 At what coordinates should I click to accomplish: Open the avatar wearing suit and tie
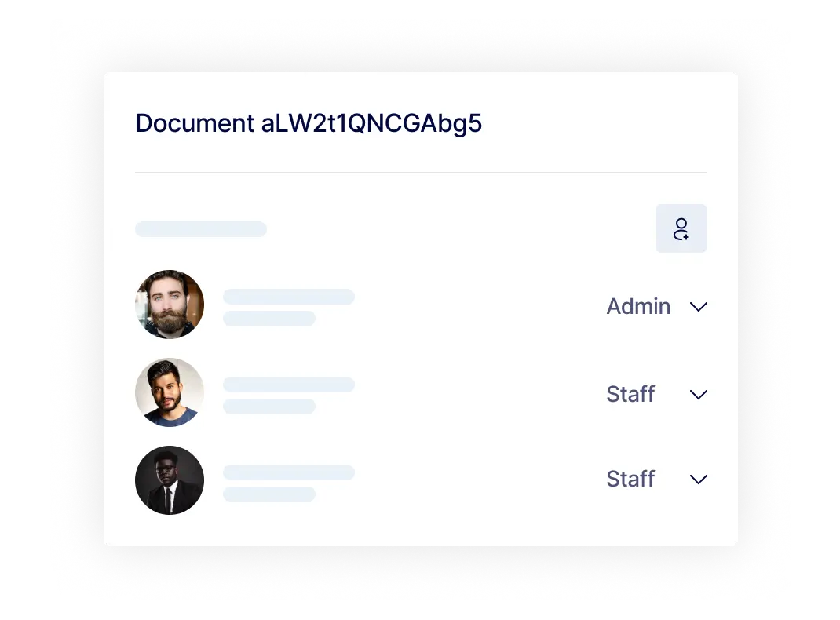pos(170,480)
